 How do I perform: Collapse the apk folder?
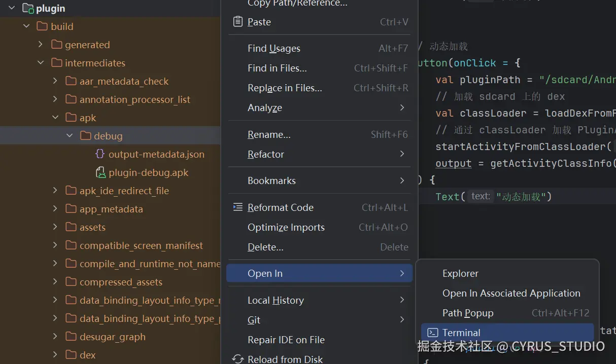click(55, 118)
